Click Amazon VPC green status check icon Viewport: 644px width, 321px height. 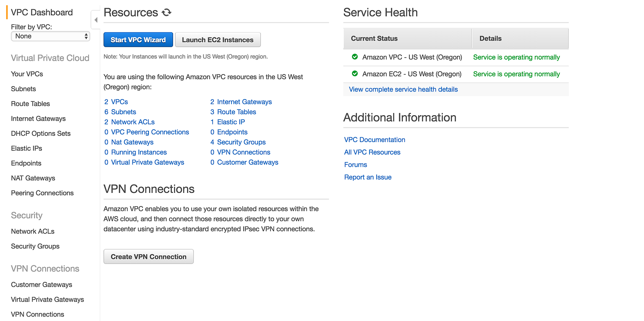tap(355, 57)
